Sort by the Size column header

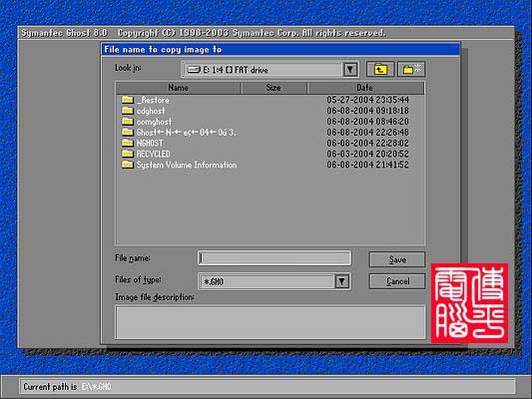(273, 88)
